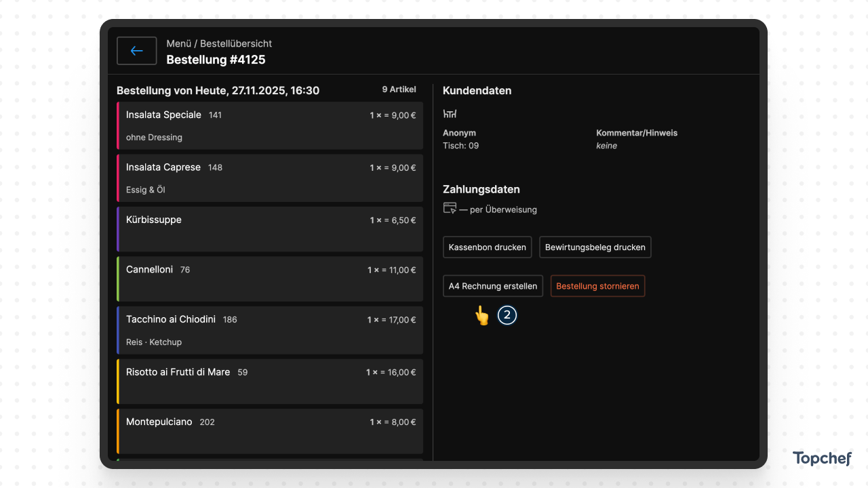The height and width of the screenshot is (488, 868).
Task: Click the Topchef logo
Action: (822, 458)
